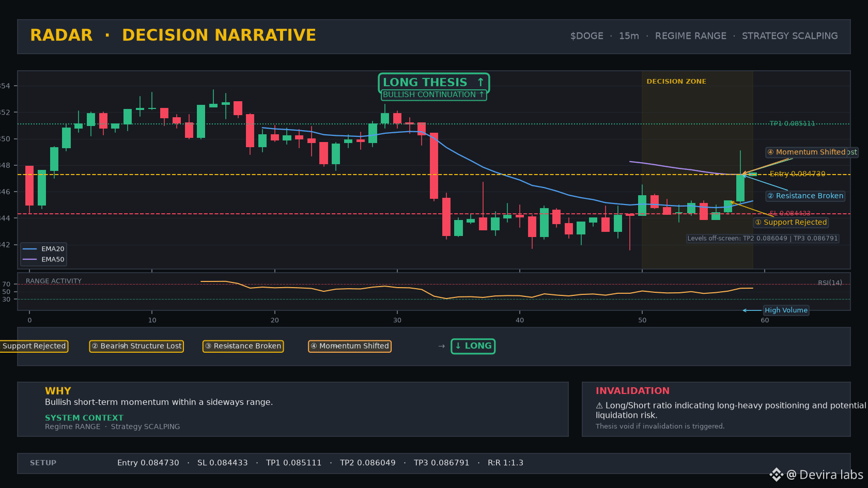Image resolution: width=868 pixels, height=488 pixels.
Task: Click the STRATEGY SCALPING header text
Action: click(790, 36)
